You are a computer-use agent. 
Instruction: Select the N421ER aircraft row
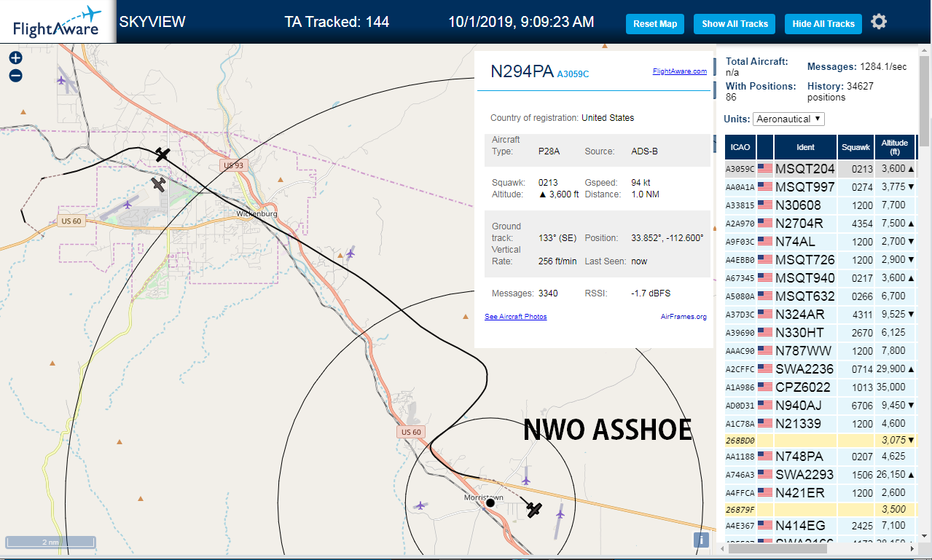pos(820,493)
